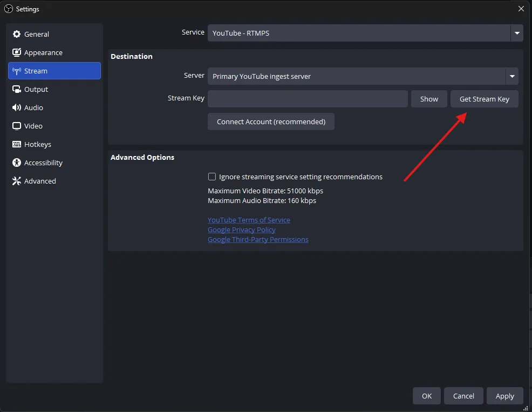Click the Stream antenna icon

tap(17, 71)
